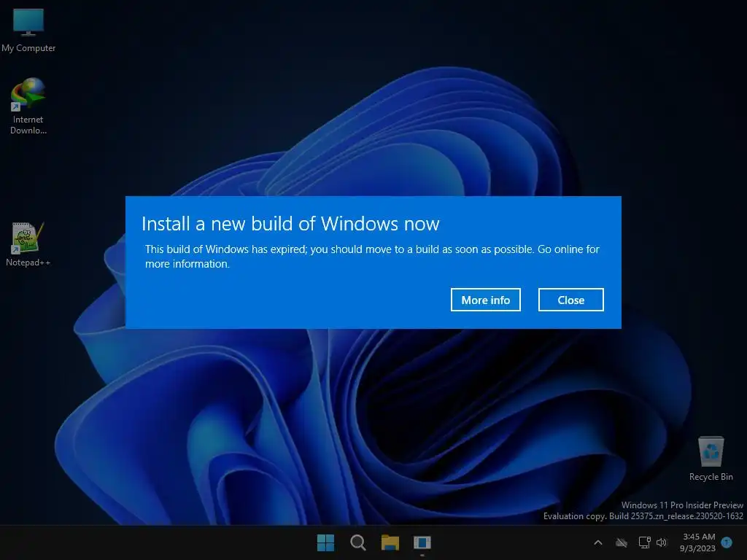This screenshot has height=560, width=747.
Task: Select the My Computer desktop icon
Action: click(x=28, y=31)
